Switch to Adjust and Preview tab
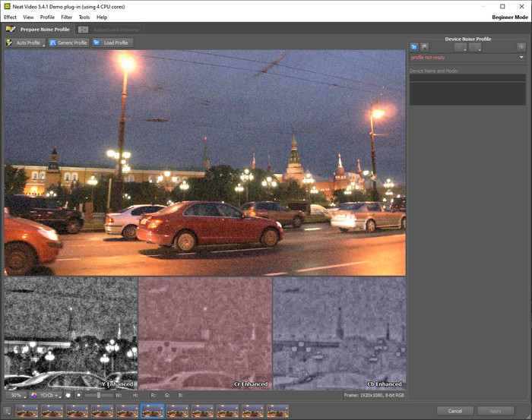Image resolution: width=532 pixels, height=420 pixels. (x=109, y=30)
